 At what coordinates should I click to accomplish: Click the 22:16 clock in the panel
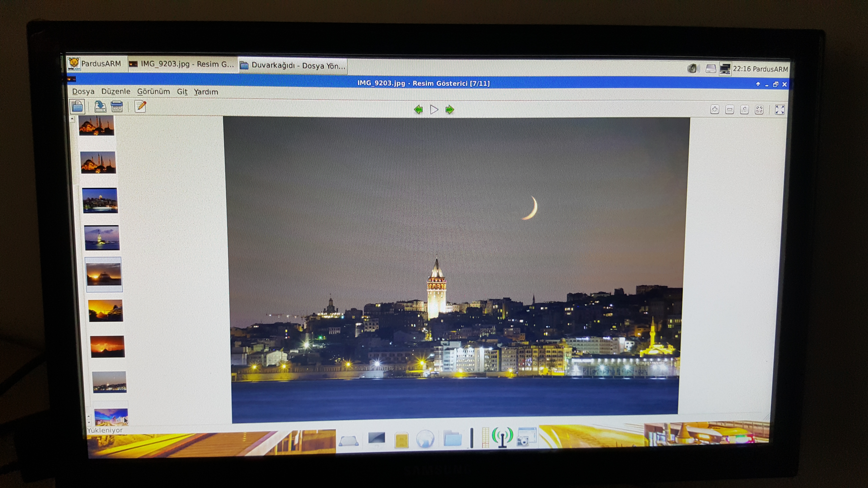pyautogui.click(x=742, y=69)
